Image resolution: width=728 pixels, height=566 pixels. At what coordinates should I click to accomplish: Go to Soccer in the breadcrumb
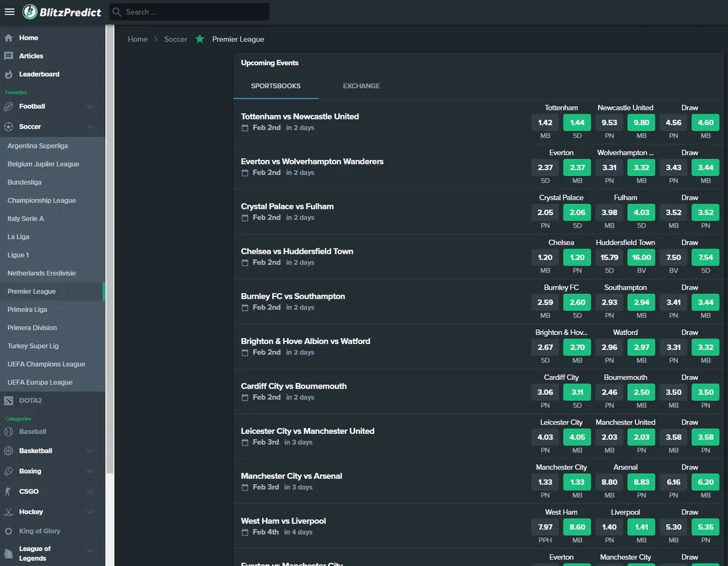(x=175, y=39)
